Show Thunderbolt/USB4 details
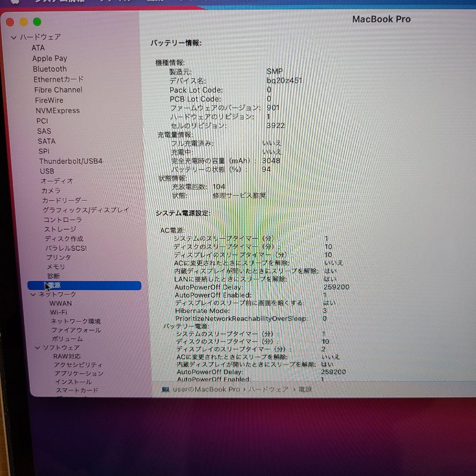Viewport: 476px width, 476px height. 71,161
